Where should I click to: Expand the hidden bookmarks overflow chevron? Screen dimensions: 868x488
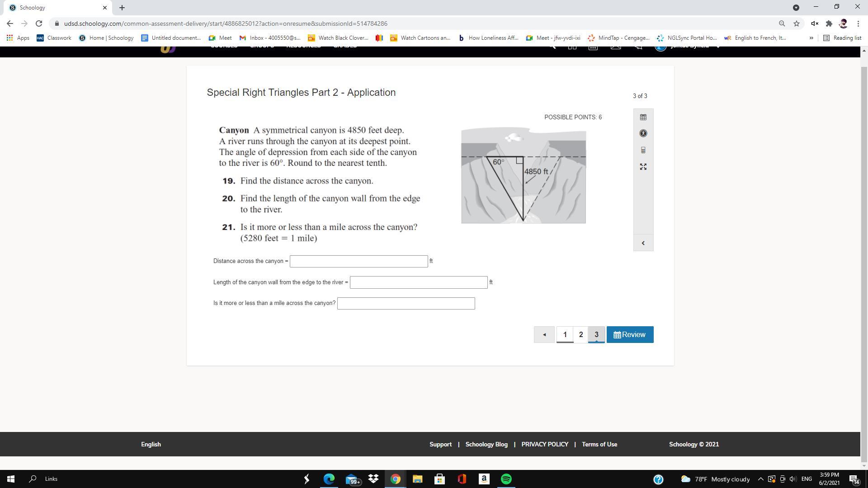tap(811, 38)
